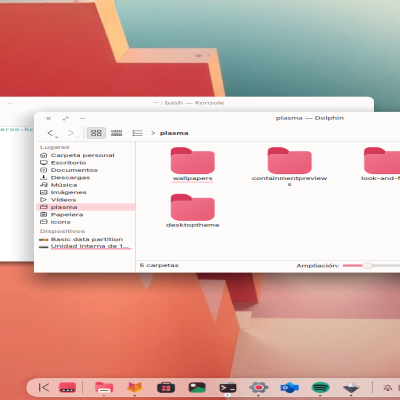
Task: Open Papelera in the sidebar
Action: [85, 214]
